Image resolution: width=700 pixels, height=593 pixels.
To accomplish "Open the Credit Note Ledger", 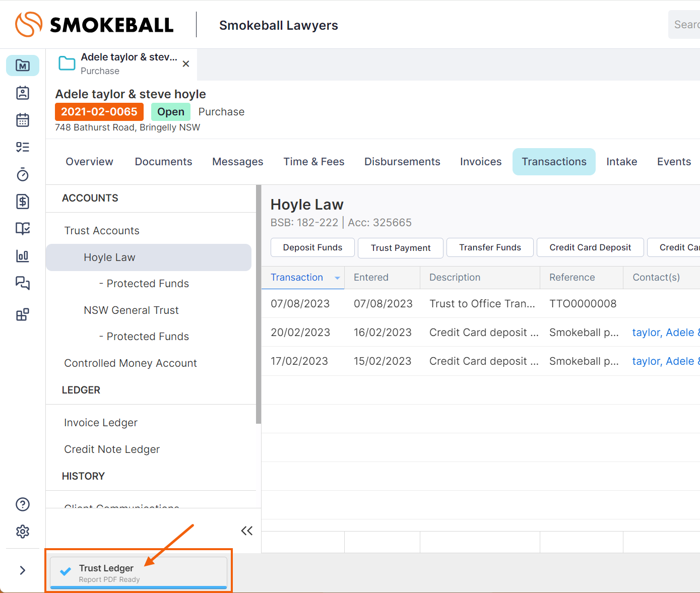I will coord(112,449).
